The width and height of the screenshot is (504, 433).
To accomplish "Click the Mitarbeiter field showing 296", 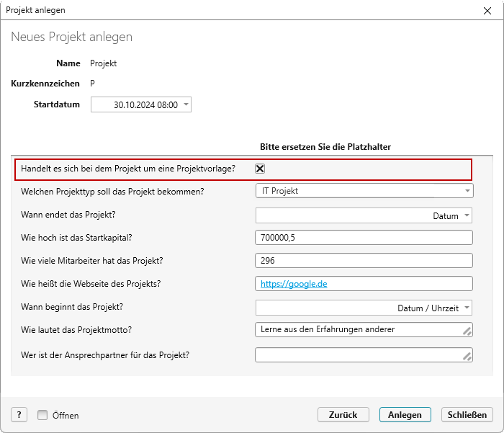I will [x=364, y=261].
